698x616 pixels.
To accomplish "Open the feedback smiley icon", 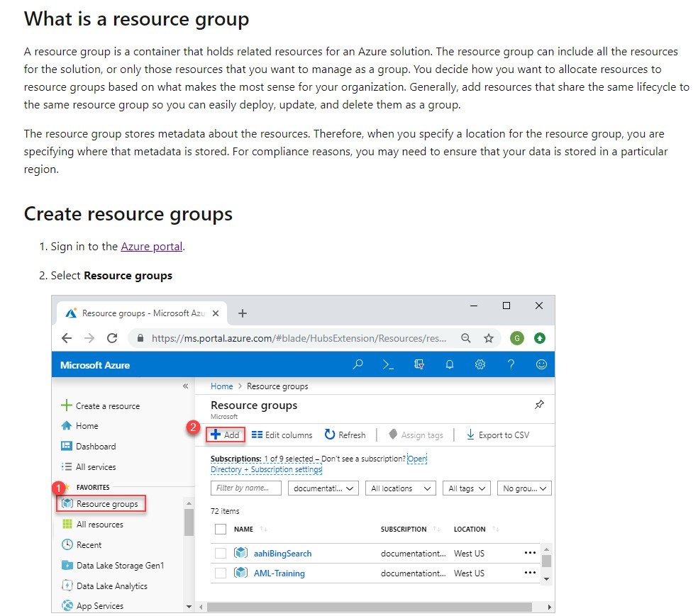I will click(x=541, y=364).
